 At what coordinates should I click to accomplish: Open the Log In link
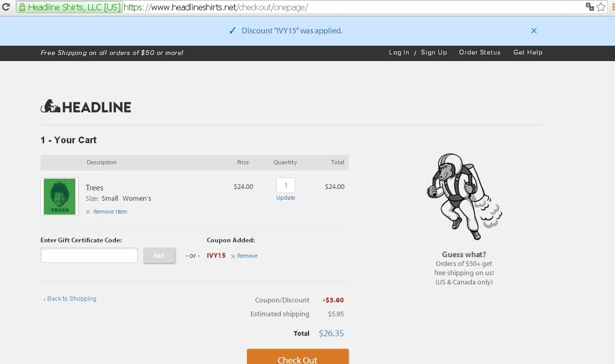[399, 52]
